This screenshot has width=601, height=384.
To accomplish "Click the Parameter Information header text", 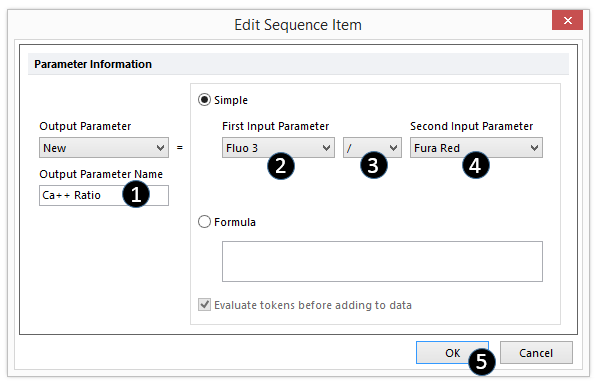I will tap(93, 64).
